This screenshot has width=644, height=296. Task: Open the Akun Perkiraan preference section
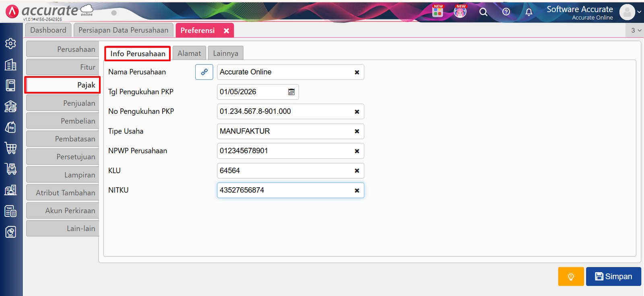pyautogui.click(x=62, y=211)
